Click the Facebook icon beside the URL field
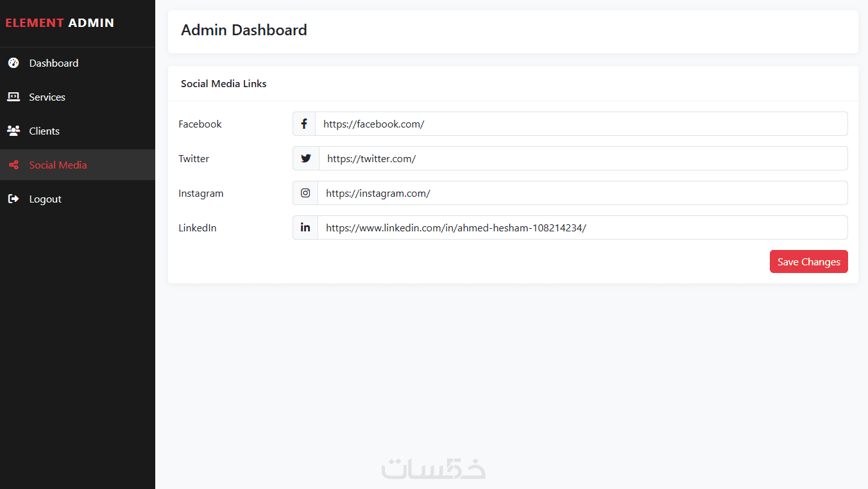This screenshot has height=489, width=868. click(x=304, y=124)
